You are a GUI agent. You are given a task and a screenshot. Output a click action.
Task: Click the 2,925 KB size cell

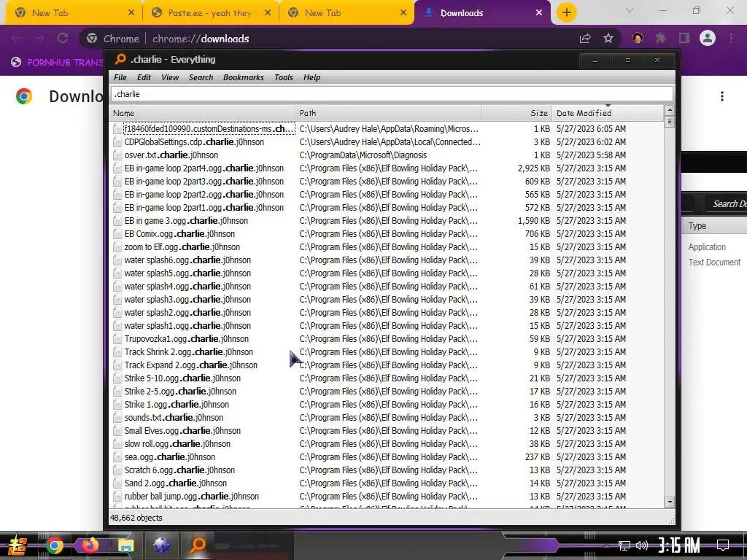pos(533,168)
